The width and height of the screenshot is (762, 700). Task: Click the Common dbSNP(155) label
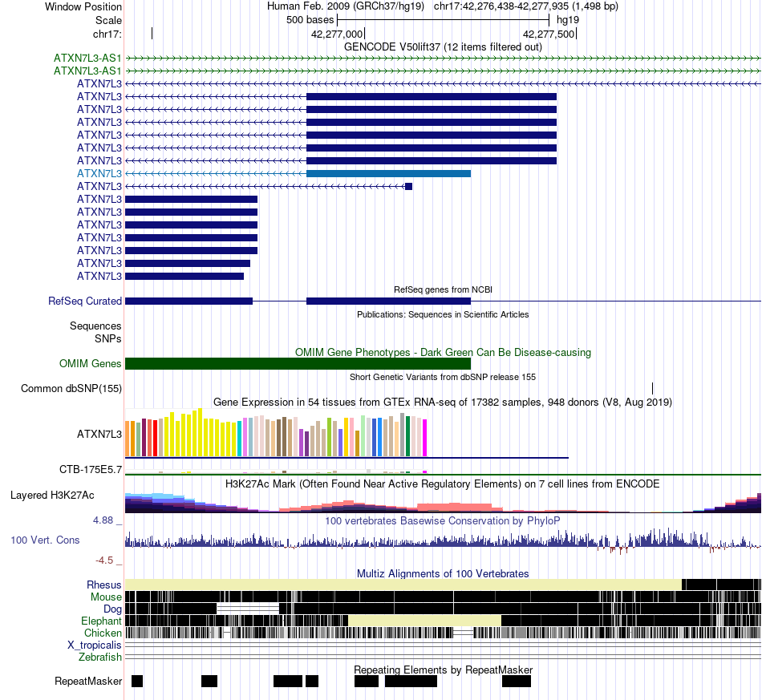(x=71, y=389)
